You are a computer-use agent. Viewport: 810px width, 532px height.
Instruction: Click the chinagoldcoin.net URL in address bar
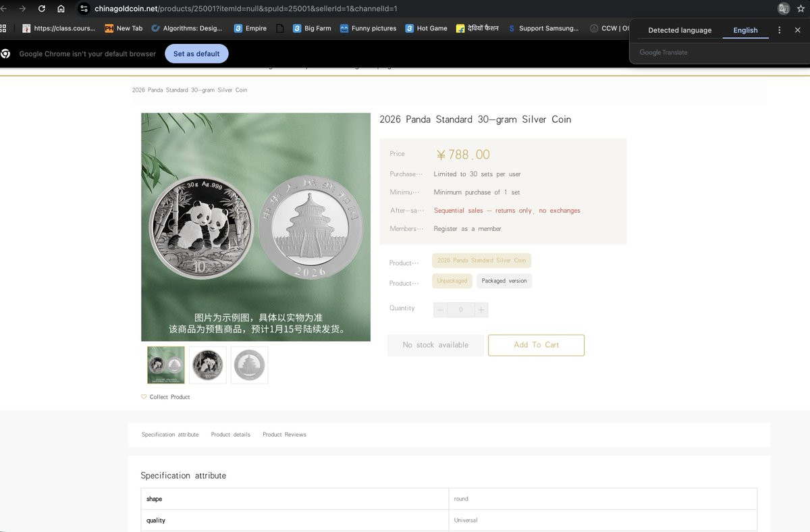(246, 9)
